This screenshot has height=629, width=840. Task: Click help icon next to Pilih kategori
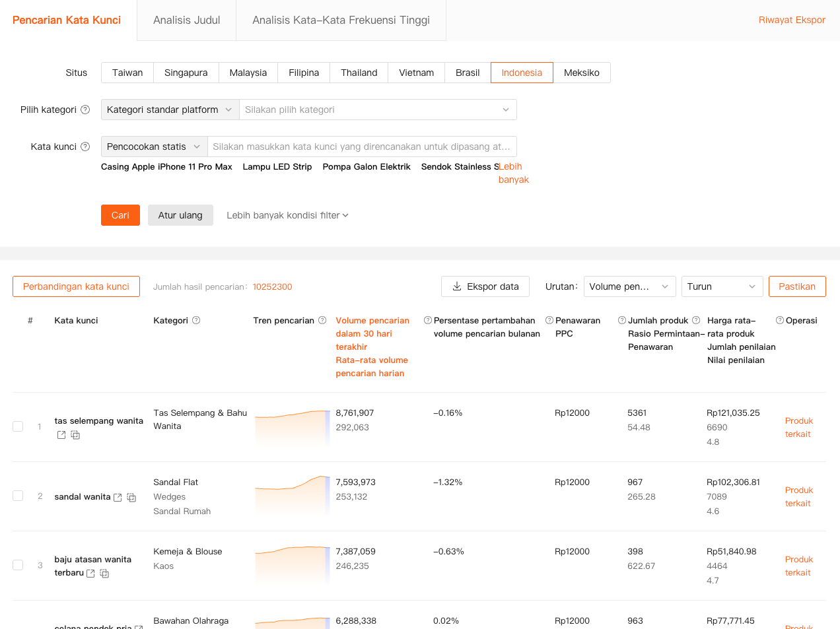[x=85, y=110]
